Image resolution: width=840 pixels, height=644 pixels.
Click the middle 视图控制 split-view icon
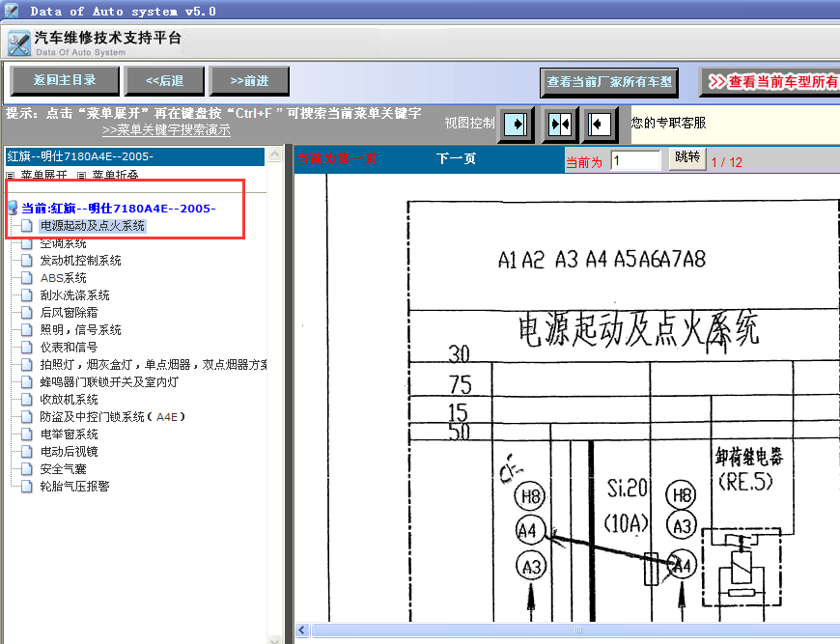(x=559, y=125)
